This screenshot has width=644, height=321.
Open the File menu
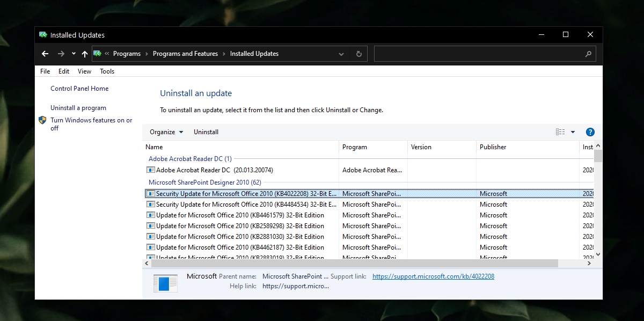[45, 71]
